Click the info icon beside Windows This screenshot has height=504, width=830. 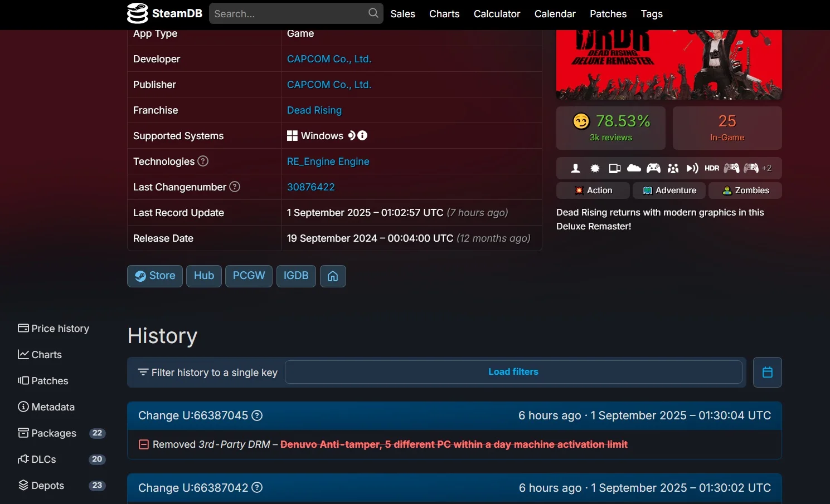point(362,135)
